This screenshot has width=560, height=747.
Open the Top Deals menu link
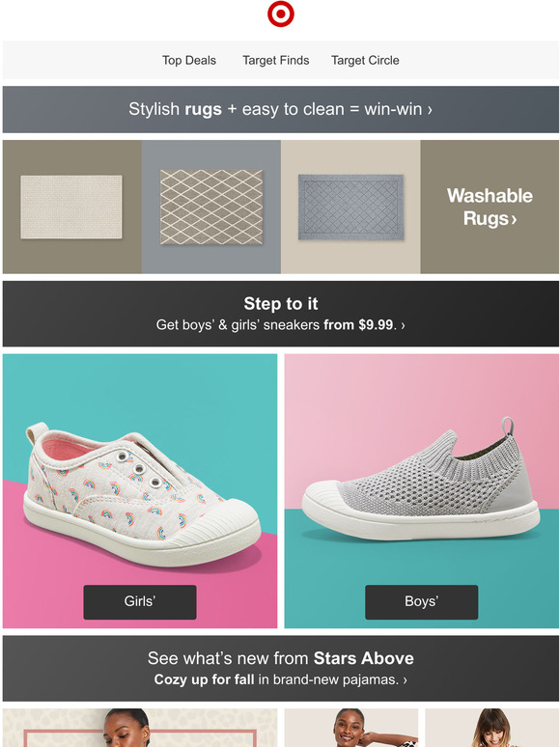188,61
